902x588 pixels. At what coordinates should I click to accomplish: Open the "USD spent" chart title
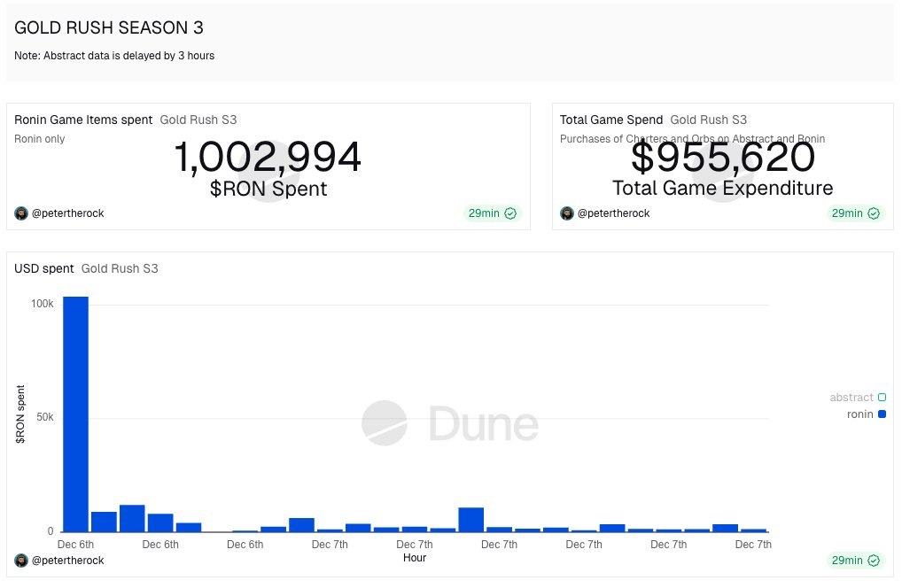(44, 268)
